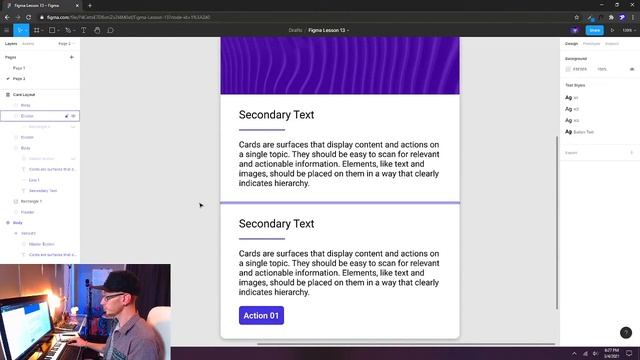Image resolution: width=640 pixels, height=360 pixels.
Task: Select the Frame tool
Action: (36, 30)
